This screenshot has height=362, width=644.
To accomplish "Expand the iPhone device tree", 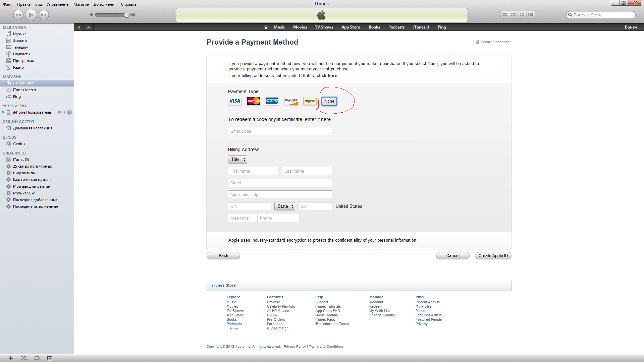I will pyautogui.click(x=3, y=112).
